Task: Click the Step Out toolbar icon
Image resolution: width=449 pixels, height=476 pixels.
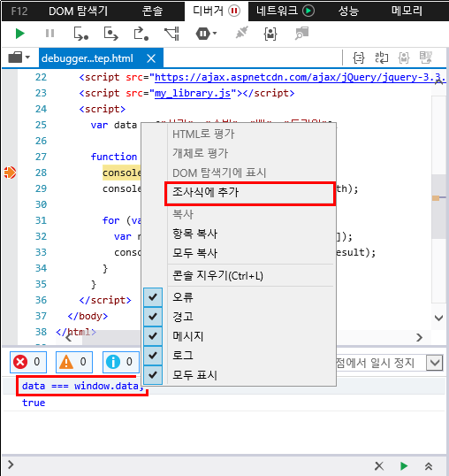Action: pos(141,34)
